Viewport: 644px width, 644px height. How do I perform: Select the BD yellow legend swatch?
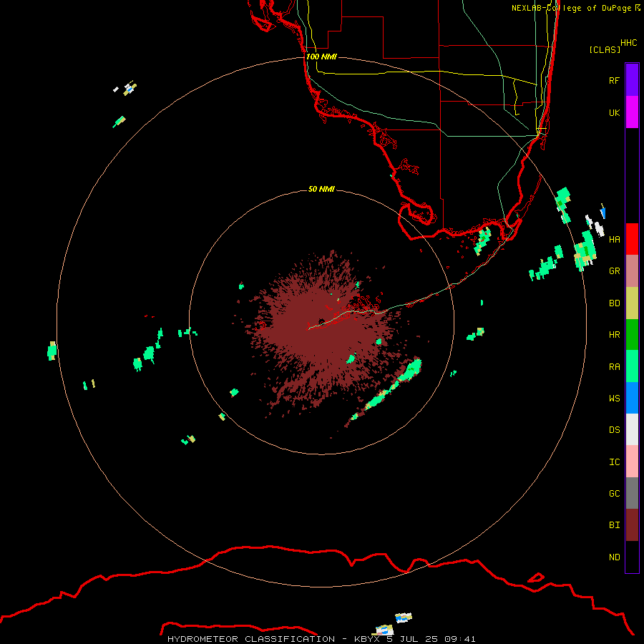632,303
